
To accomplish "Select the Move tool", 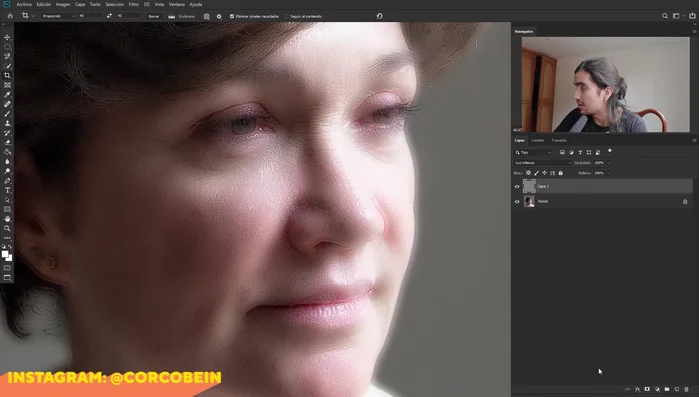I will click(x=7, y=37).
